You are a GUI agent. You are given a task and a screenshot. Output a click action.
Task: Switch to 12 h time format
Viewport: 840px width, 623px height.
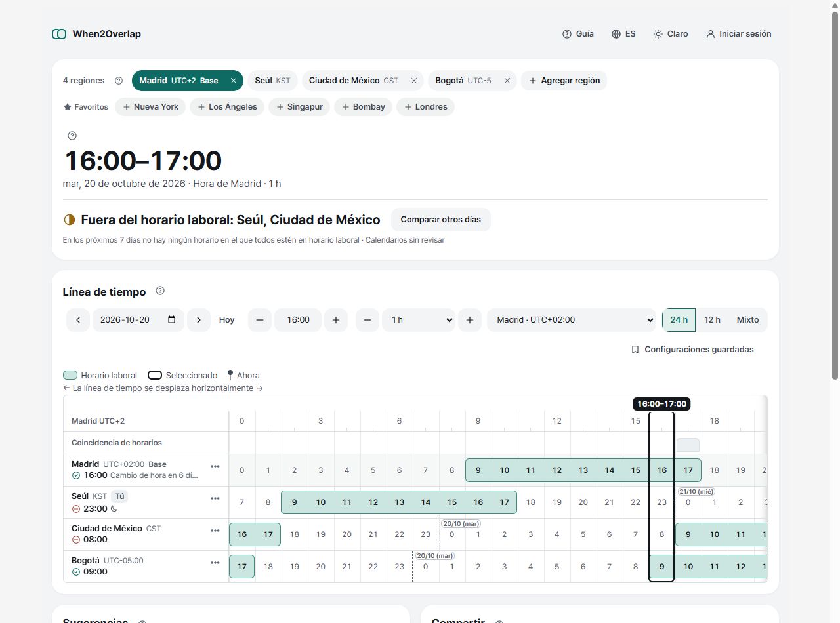pyautogui.click(x=712, y=320)
